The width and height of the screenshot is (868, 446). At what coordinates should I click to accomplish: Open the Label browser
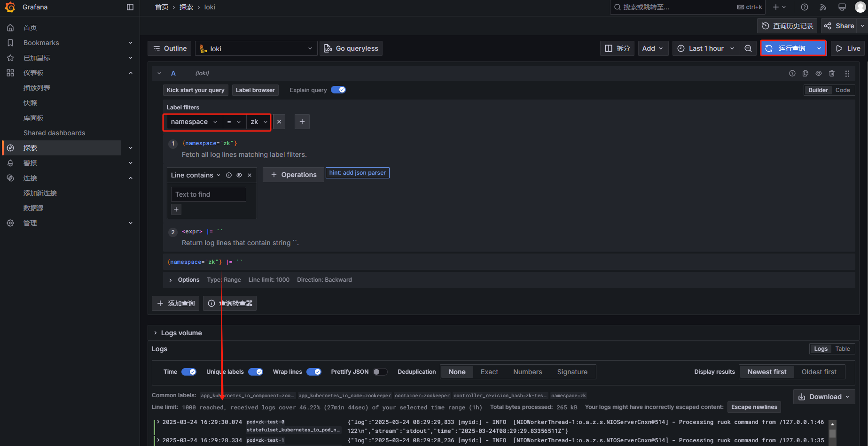tap(255, 90)
